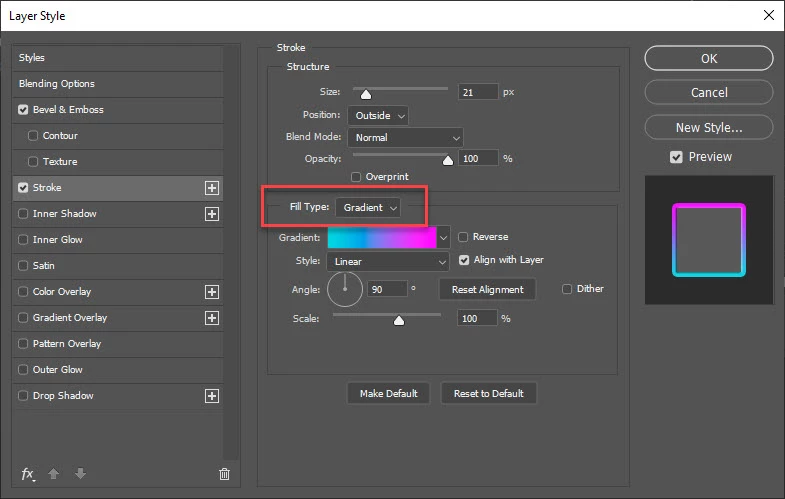Image resolution: width=785 pixels, height=499 pixels.
Task: Enable Outer Glow checkbox
Action: click(x=23, y=370)
